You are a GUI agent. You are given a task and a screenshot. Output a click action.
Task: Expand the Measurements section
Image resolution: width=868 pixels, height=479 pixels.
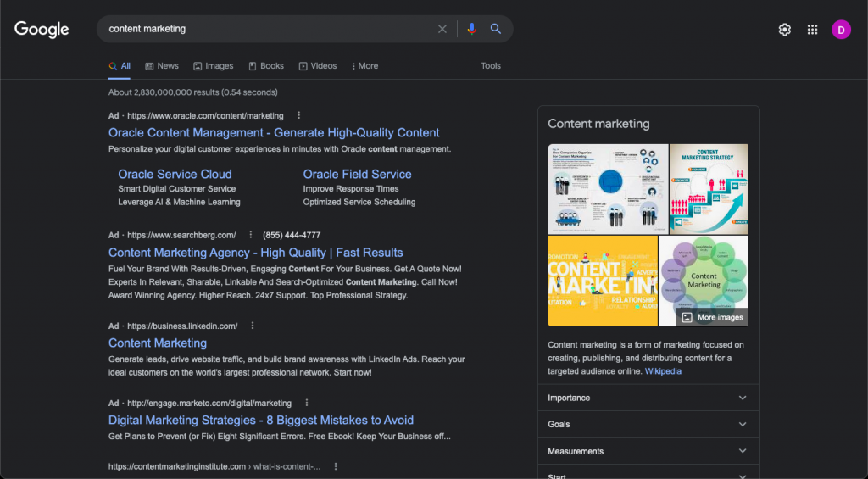(648, 451)
